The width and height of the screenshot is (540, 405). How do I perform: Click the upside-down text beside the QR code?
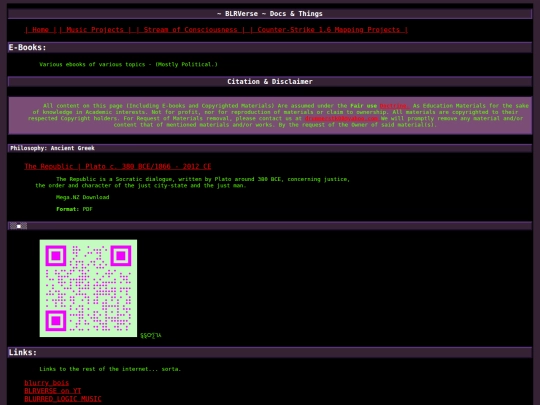click(150, 335)
